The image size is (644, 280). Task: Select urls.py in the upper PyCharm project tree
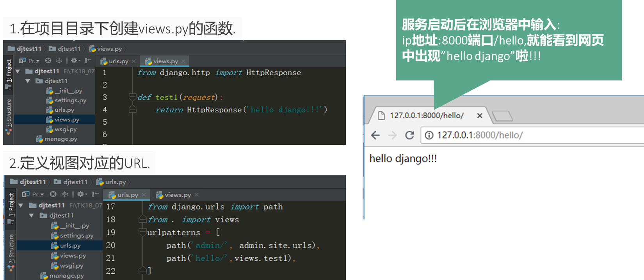pos(60,110)
